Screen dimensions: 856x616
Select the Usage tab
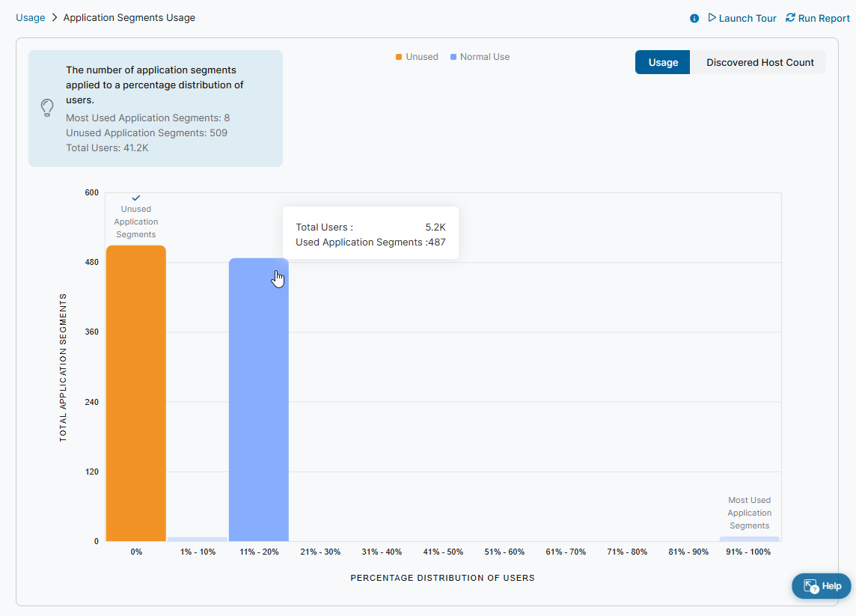pyautogui.click(x=663, y=63)
